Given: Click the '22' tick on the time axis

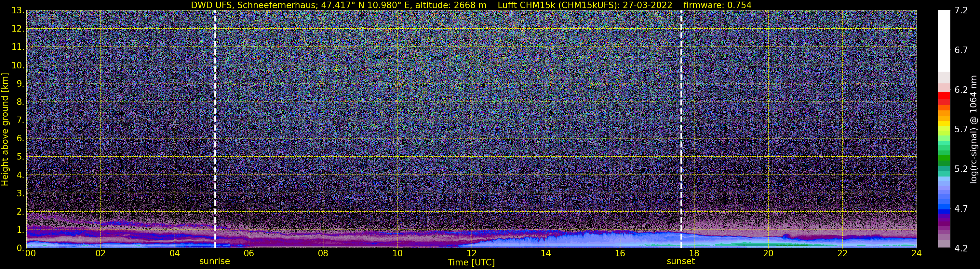Looking at the screenshot, I should (x=842, y=254).
